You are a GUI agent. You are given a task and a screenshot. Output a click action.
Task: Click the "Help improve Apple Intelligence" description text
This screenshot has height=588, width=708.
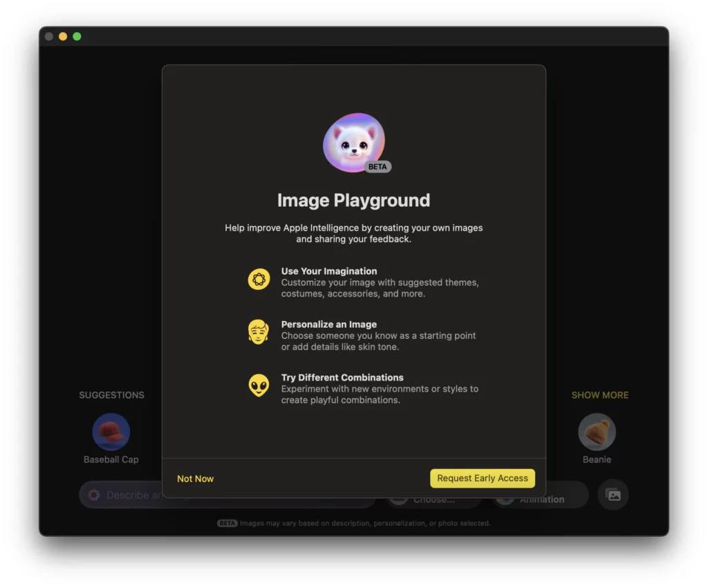[353, 233]
